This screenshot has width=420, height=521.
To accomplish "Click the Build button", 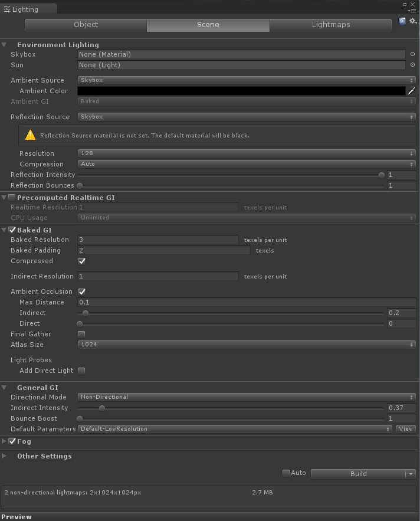I will pyautogui.click(x=358, y=474).
